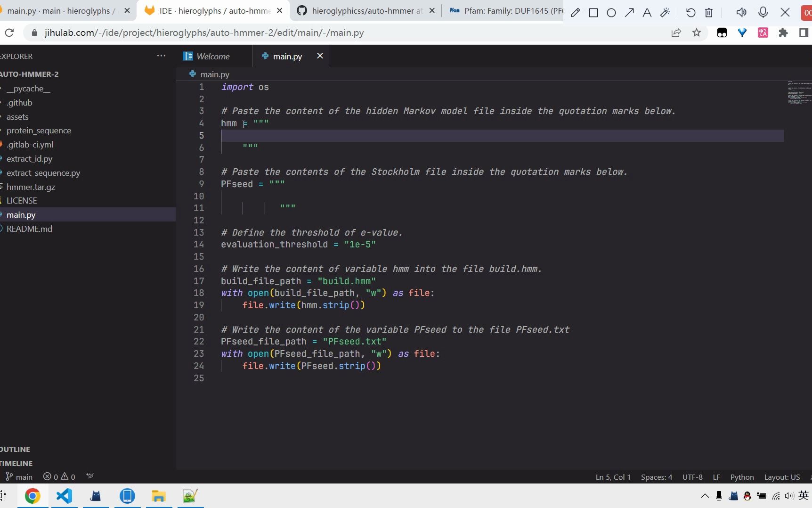Open .gitlab-ci.yml file
Image resolution: width=812 pixels, height=508 pixels.
(30, 145)
